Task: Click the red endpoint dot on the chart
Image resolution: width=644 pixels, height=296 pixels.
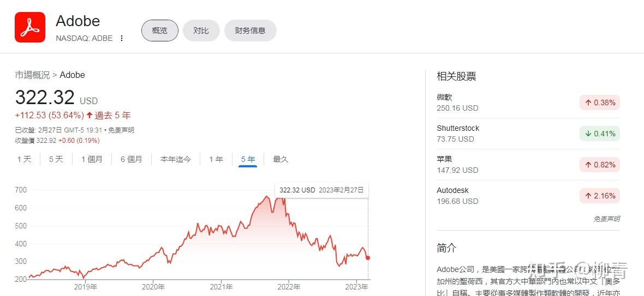Action: 368,258
